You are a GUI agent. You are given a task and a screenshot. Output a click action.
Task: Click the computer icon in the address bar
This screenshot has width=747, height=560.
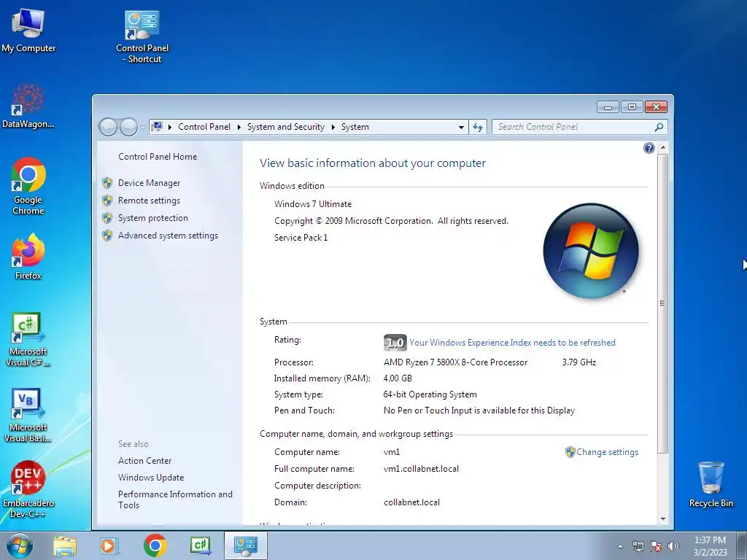click(158, 127)
